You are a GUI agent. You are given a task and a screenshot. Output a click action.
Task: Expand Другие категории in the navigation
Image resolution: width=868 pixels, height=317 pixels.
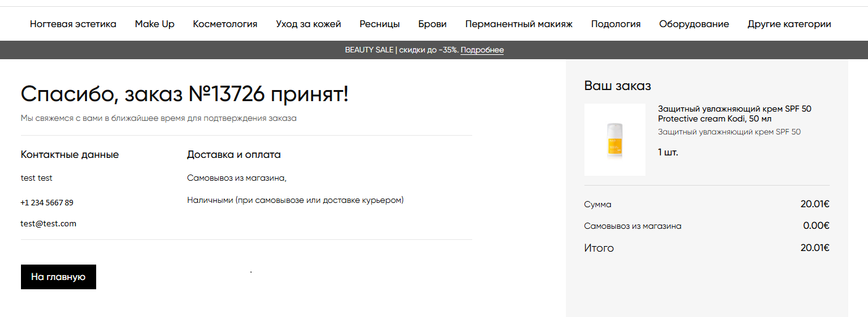click(x=789, y=24)
